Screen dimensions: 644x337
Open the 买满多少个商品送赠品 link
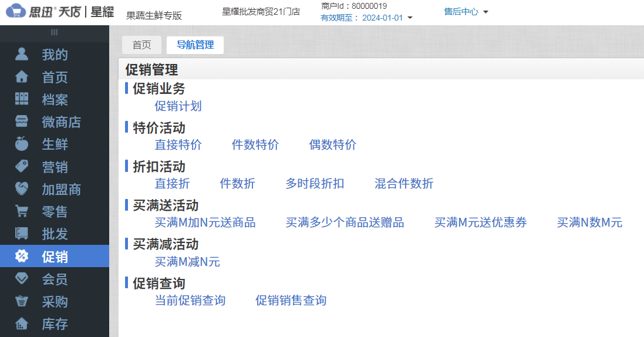[x=345, y=223]
